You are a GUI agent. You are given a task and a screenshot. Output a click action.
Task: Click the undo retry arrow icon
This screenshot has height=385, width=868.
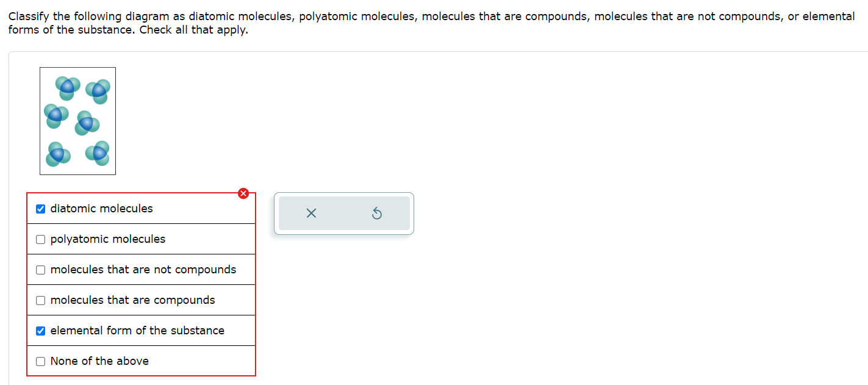click(377, 213)
